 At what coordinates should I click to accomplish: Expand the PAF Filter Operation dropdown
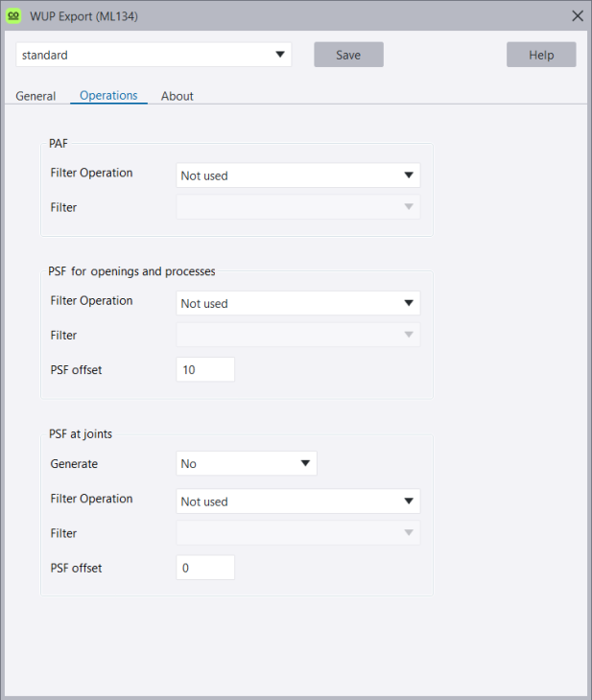click(298, 175)
